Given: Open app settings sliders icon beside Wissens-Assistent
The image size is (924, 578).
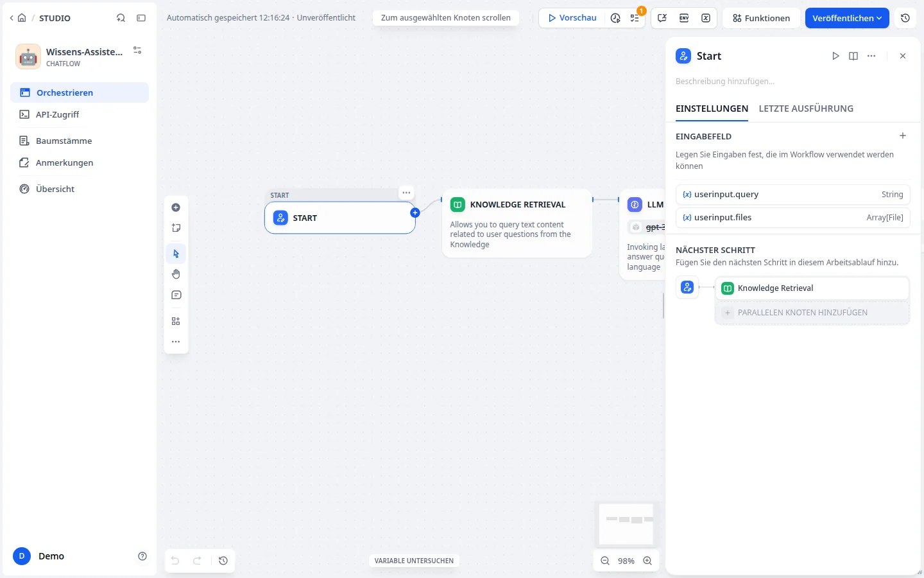Looking at the screenshot, I should [x=137, y=50].
